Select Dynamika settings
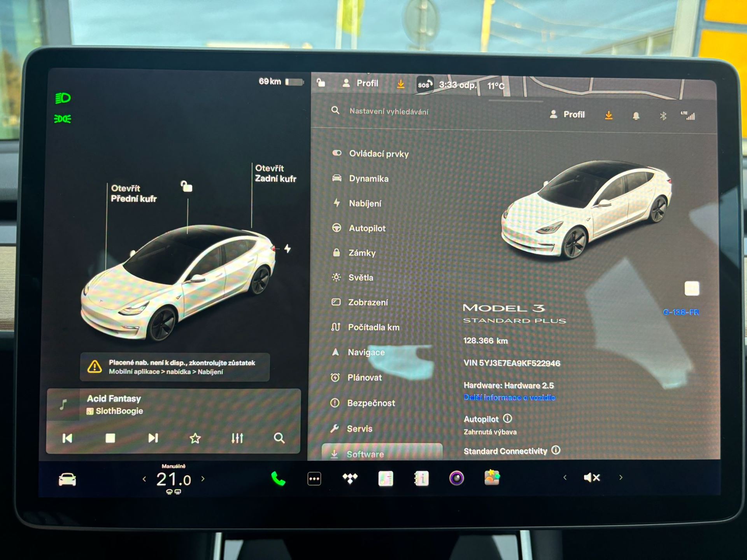747x560 pixels. tap(360, 178)
